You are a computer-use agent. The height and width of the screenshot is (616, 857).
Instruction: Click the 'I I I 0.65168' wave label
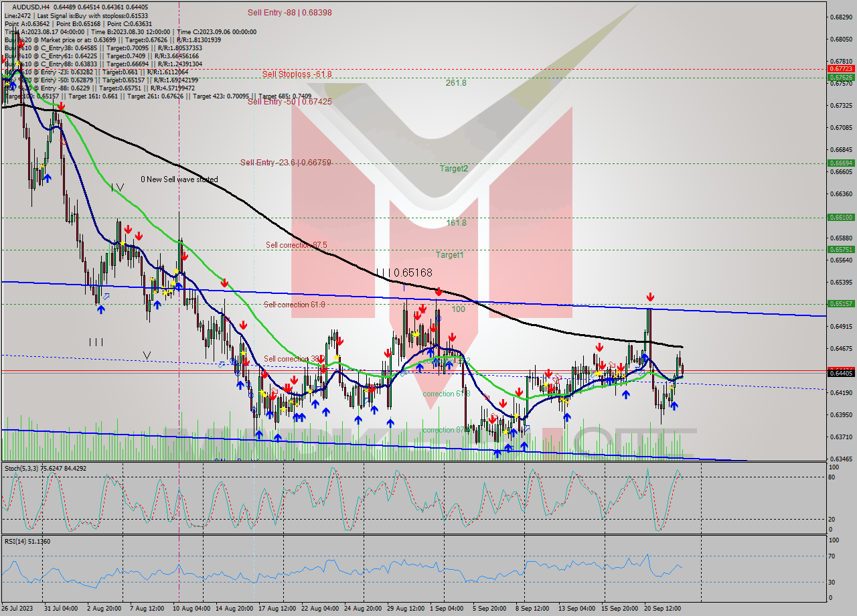click(x=404, y=273)
